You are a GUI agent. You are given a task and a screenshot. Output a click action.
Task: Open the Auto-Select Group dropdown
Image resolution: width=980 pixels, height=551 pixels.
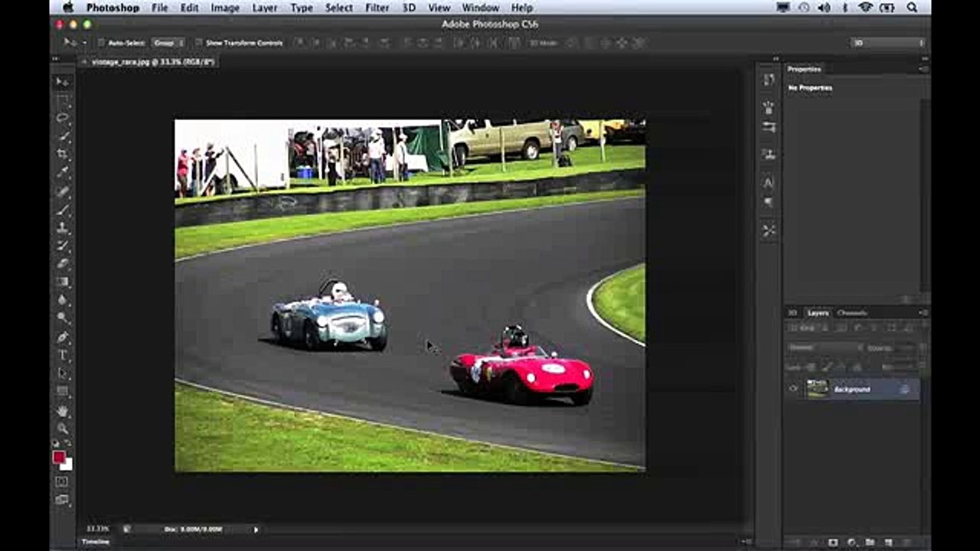tap(168, 43)
